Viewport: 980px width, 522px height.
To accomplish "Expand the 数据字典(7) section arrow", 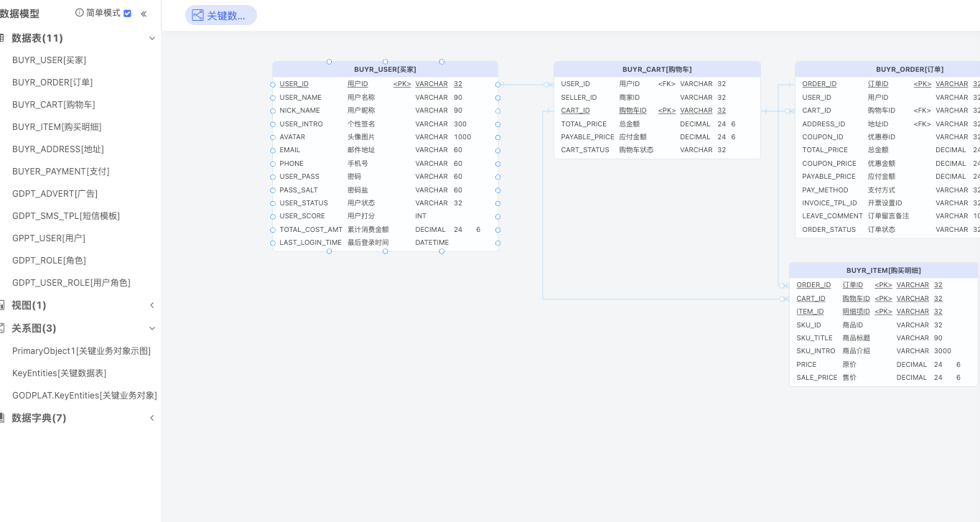I will point(152,418).
